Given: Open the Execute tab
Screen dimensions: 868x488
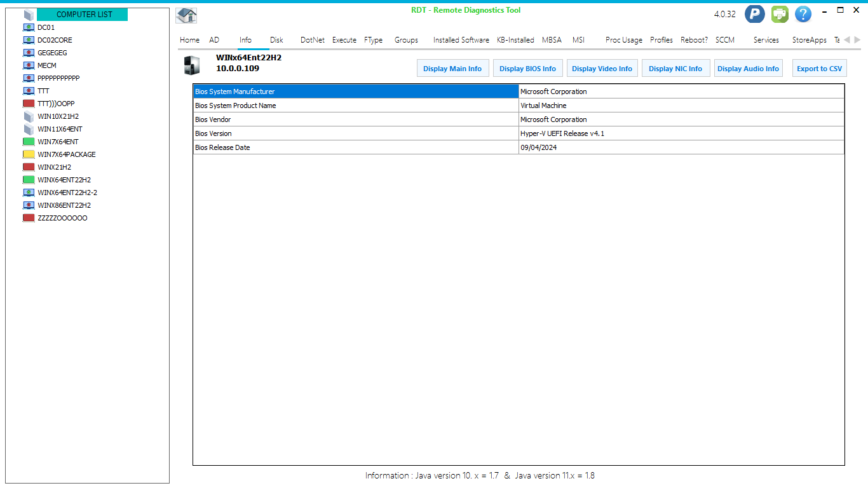Looking at the screenshot, I should (x=344, y=40).
